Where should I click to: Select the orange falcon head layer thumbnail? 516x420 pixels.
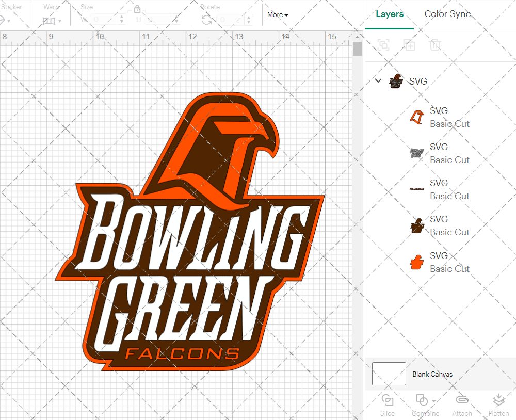[x=416, y=262]
